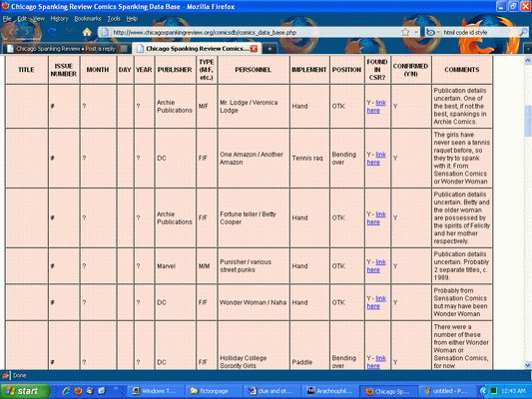Switch to the 'untitled - P...' taskbar button
The height and width of the screenshot is (399, 532).
click(446, 391)
